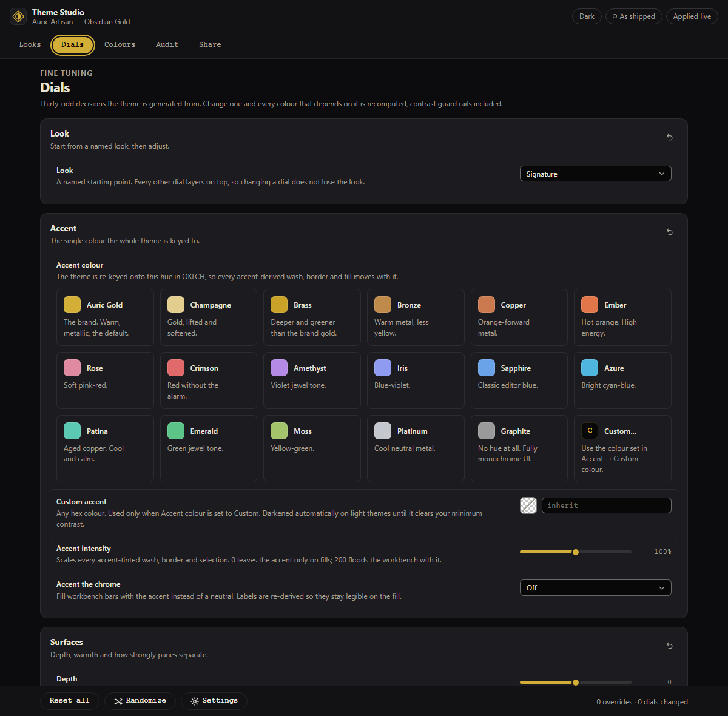
Task: Reset the Surfaces section with its undo arrow
Action: click(670, 646)
